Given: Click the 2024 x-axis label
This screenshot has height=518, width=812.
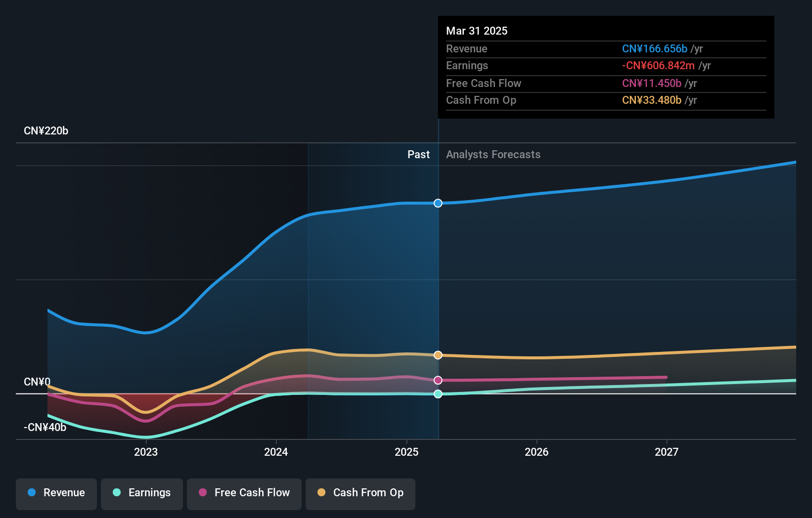Looking at the screenshot, I should pyautogui.click(x=276, y=452).
